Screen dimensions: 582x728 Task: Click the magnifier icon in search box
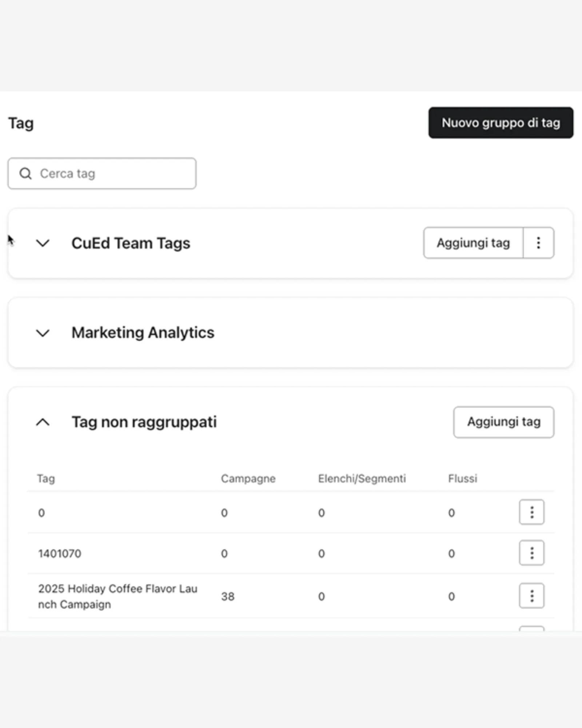[25, 174]
